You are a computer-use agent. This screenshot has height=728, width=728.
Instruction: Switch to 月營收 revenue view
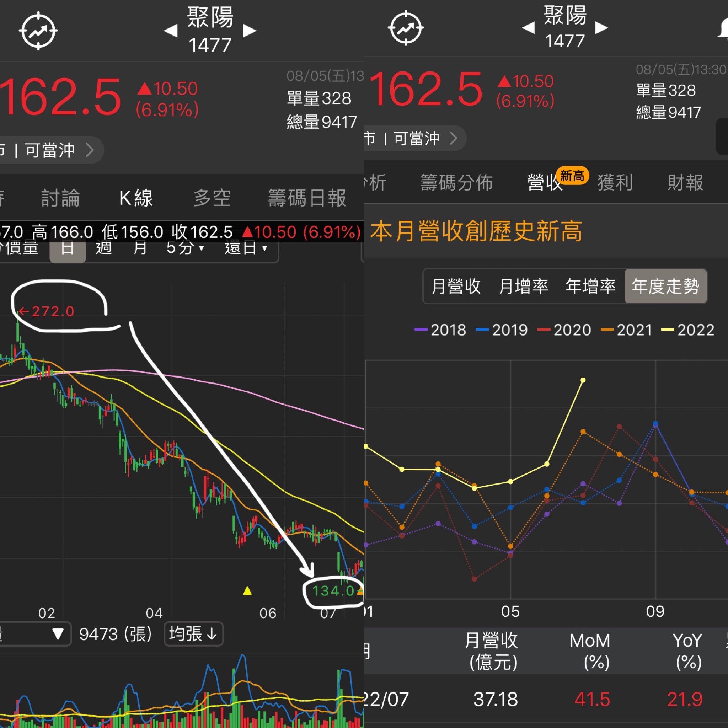click(456, 287)
